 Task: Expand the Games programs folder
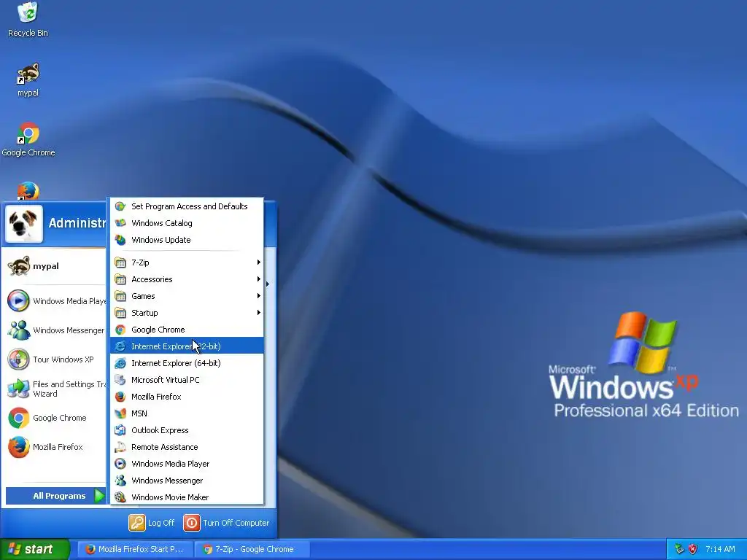coord(187,296)
